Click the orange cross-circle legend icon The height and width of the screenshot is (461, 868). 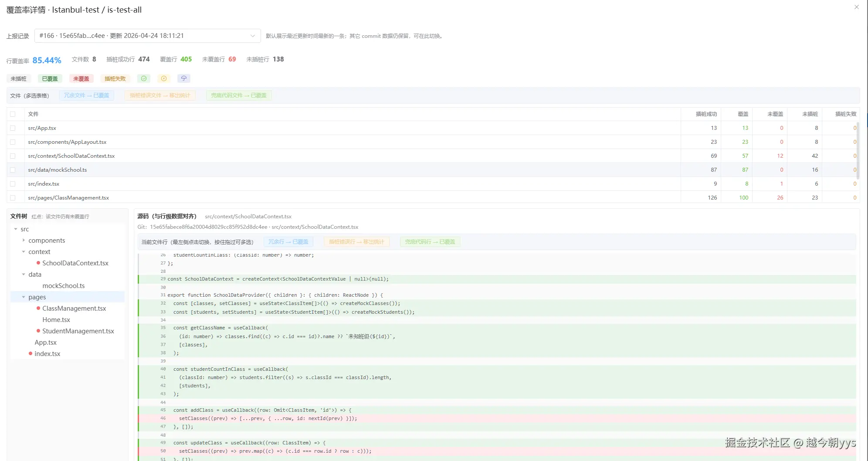coord(164,78)
